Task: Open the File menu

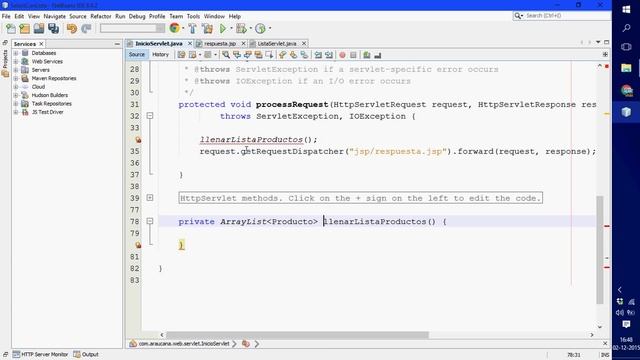Action: click(x=6, y=16)
